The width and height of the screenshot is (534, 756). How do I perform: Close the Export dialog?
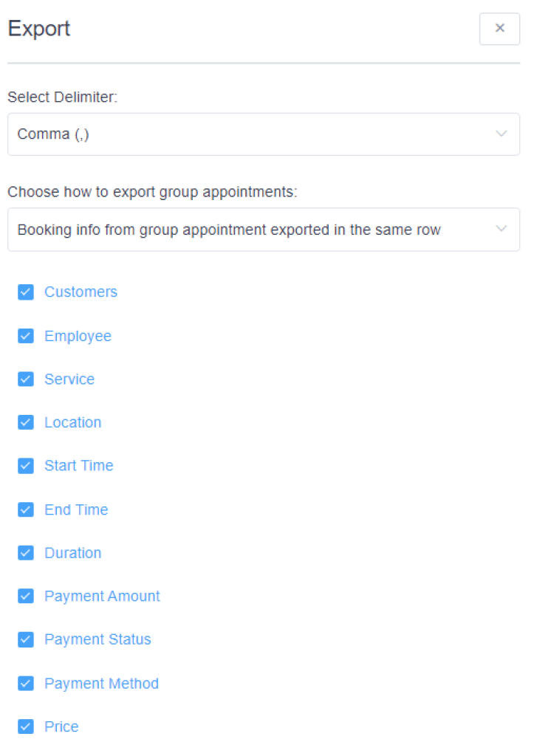pyautogui.click(x=499, y=29)
